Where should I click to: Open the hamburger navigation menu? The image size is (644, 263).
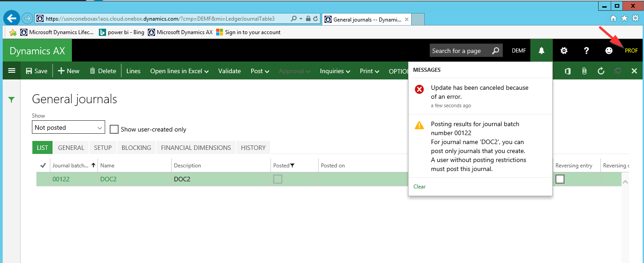tap(12, 71)
